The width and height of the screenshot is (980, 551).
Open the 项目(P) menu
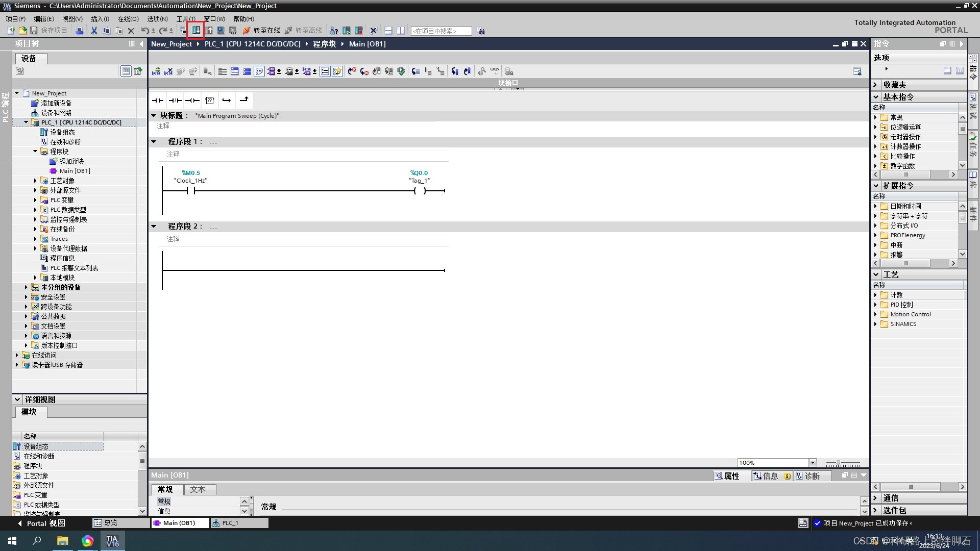pos(15,19)
